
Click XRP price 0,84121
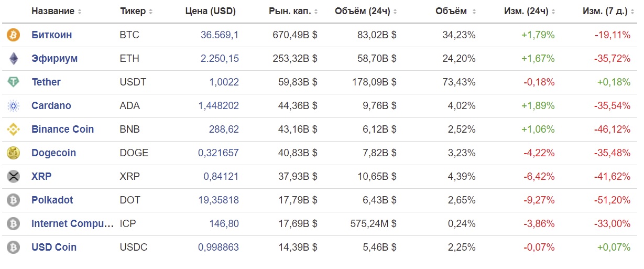click(x=221, y=177)
